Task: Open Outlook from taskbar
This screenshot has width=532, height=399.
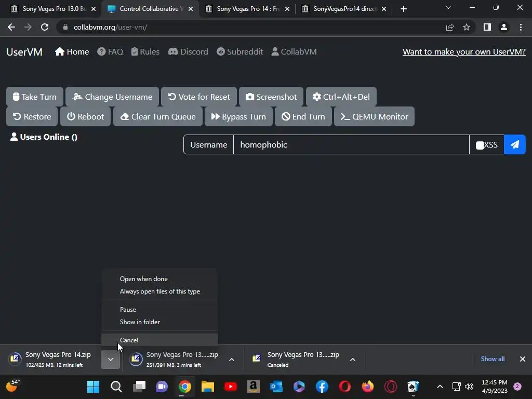Action: (x=276, y=387)
